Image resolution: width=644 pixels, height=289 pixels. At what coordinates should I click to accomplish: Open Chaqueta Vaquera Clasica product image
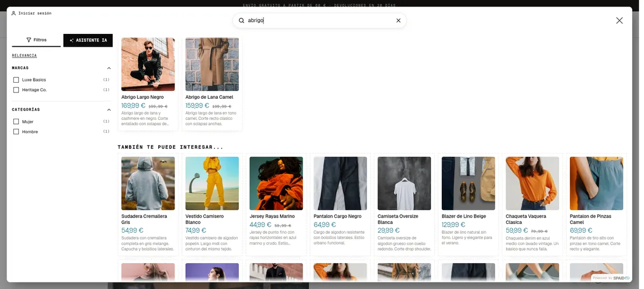[x=532, y=183]
